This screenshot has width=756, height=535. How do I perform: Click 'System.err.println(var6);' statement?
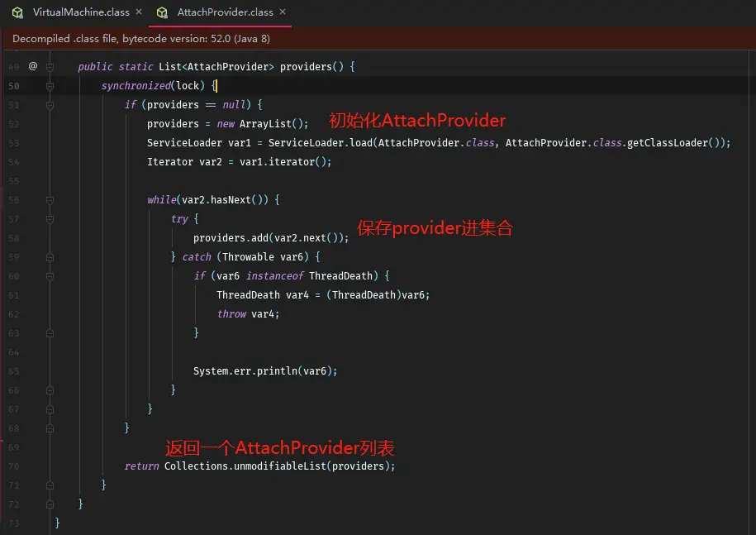click(265, 370)
